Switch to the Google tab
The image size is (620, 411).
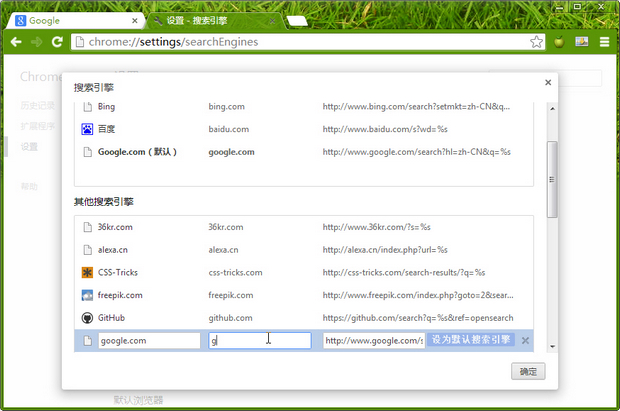pos(75,21)
